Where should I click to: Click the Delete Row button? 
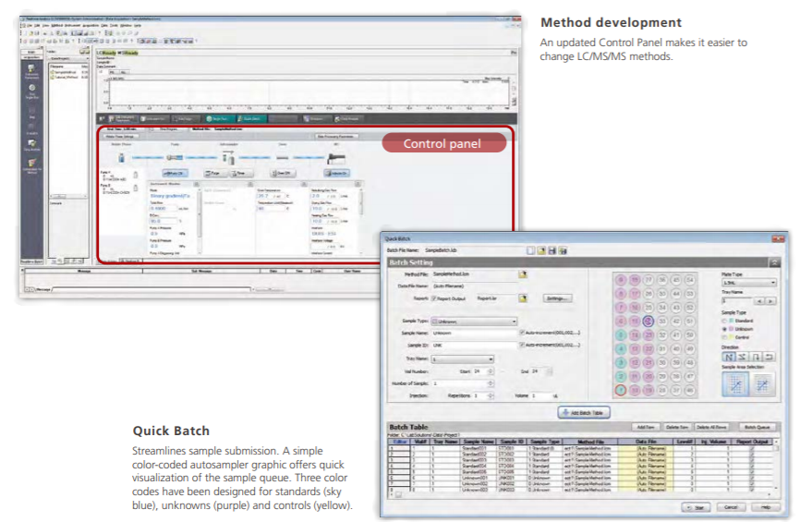676,427
